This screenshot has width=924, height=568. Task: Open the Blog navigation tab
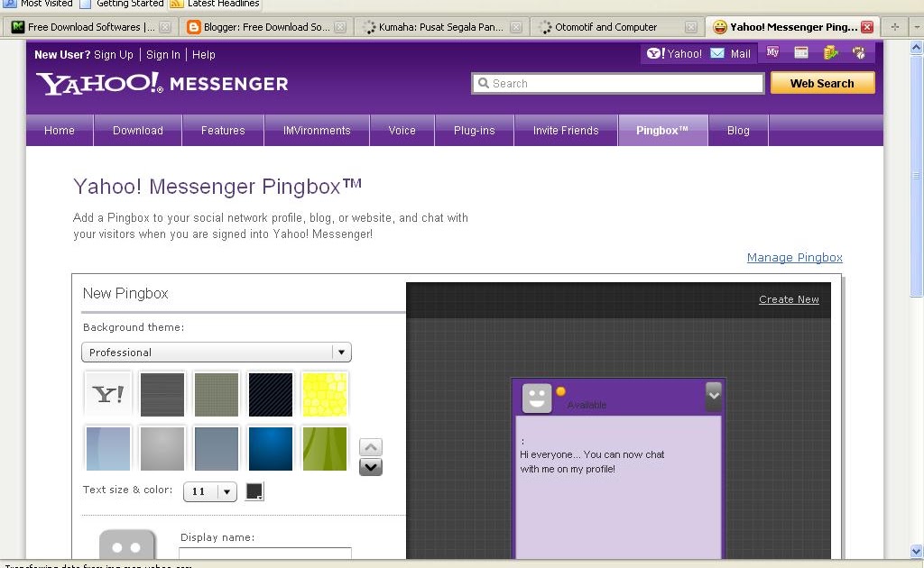click(738, 130)
